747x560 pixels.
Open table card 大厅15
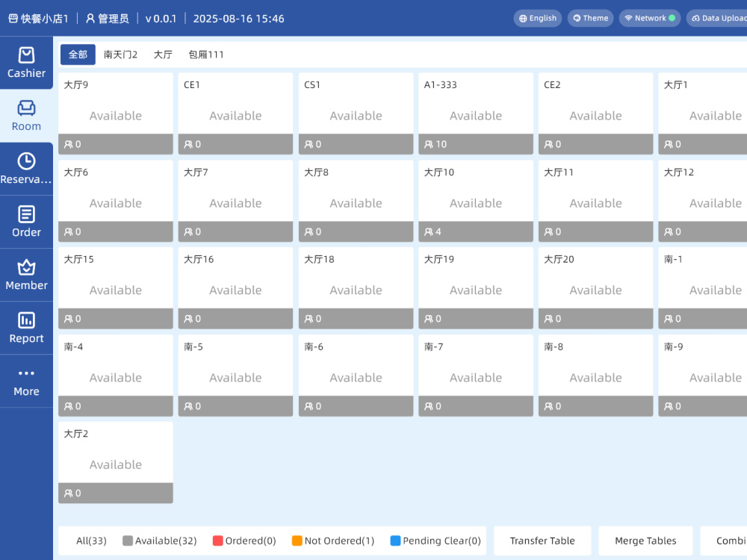(x=116, y=288)
